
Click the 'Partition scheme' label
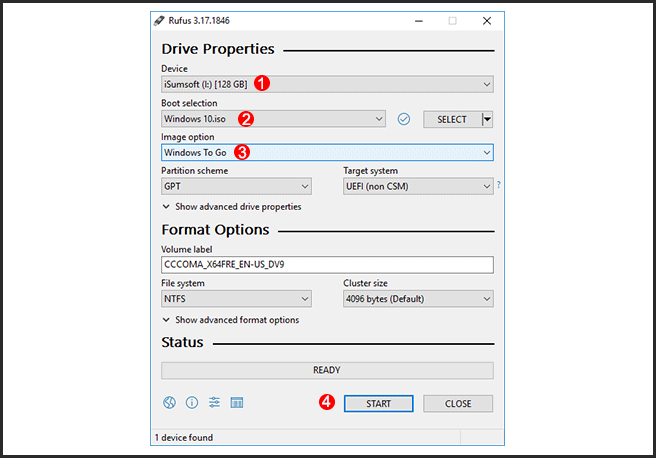click(x=195, y=171)
